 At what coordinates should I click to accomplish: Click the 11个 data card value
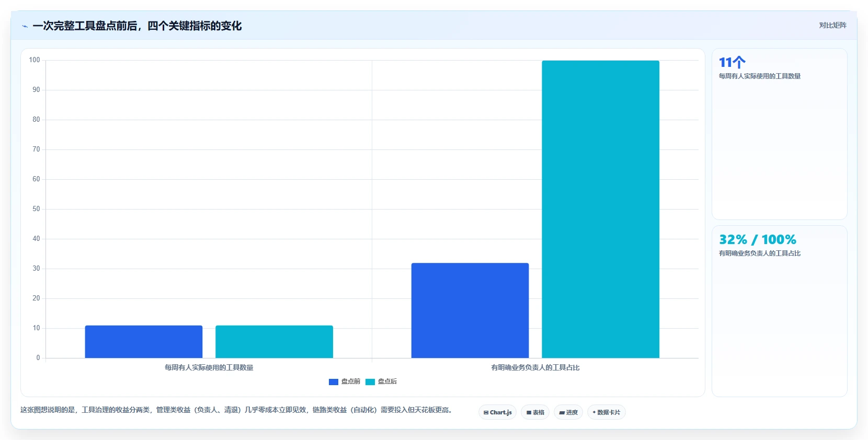point(732,62)
